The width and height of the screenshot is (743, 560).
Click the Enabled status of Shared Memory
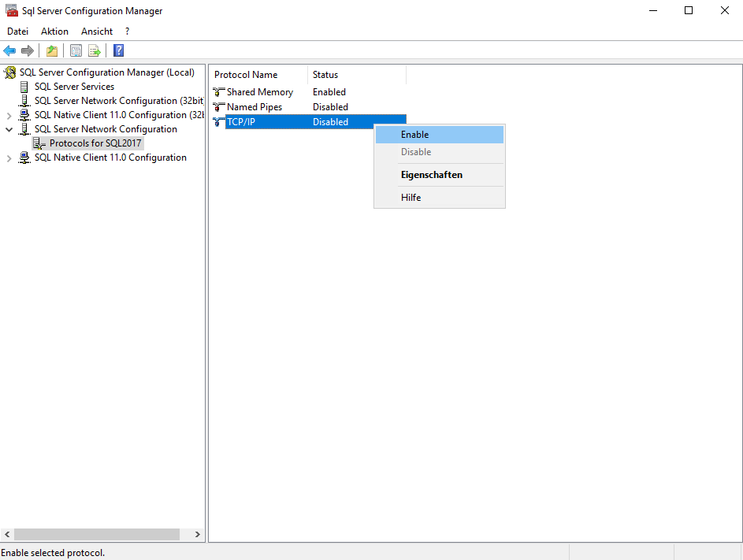329,92
